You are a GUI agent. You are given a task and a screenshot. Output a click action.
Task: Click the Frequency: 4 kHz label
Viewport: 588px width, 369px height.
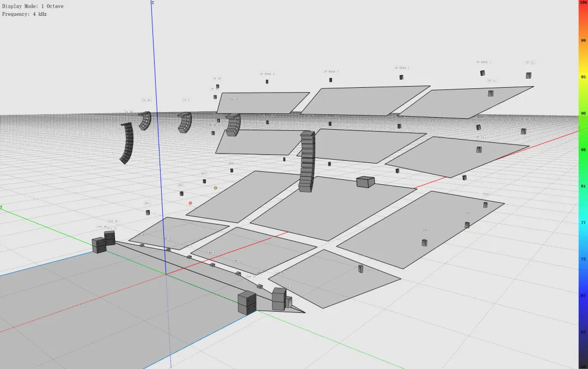(24, 14)
